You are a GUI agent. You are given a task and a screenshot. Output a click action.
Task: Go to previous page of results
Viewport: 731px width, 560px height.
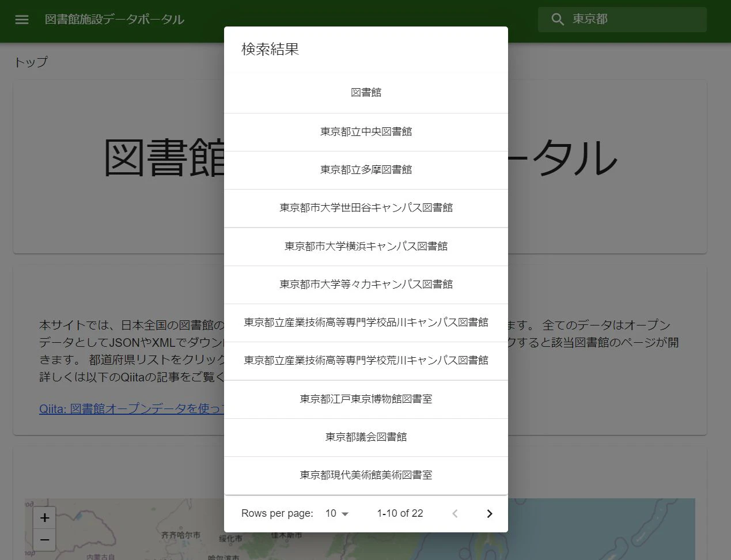point(454,513)
